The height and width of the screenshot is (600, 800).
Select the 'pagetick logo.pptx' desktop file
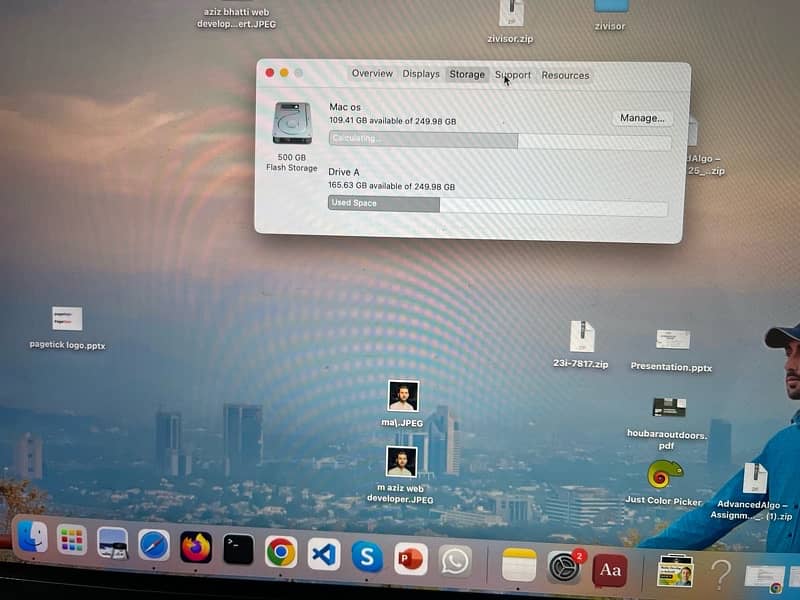click(67, 319)
